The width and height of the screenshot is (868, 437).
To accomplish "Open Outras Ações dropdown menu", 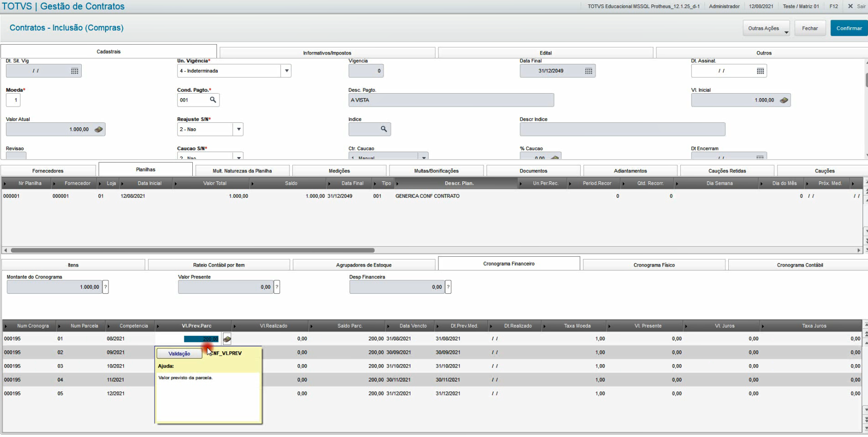I will click(x=766, y=28).
